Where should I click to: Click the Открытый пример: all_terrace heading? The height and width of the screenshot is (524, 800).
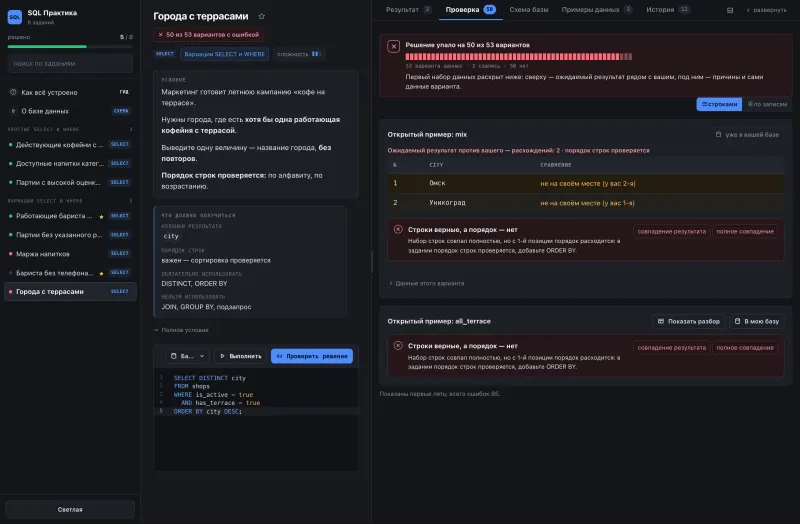(x=439, y=321)
